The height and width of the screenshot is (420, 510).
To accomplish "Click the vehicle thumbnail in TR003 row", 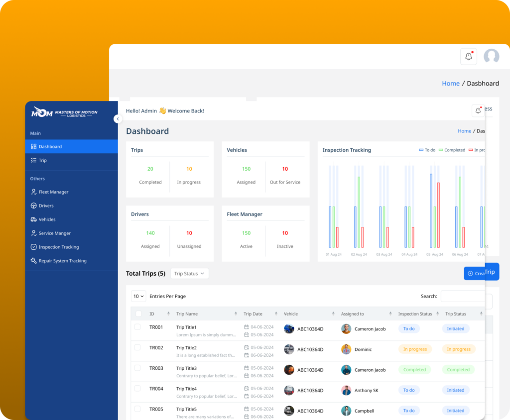I will [289, 370].
